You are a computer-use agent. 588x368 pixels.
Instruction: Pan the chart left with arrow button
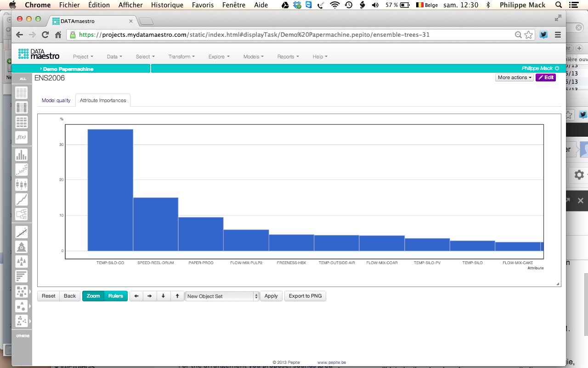coord(136,296)
